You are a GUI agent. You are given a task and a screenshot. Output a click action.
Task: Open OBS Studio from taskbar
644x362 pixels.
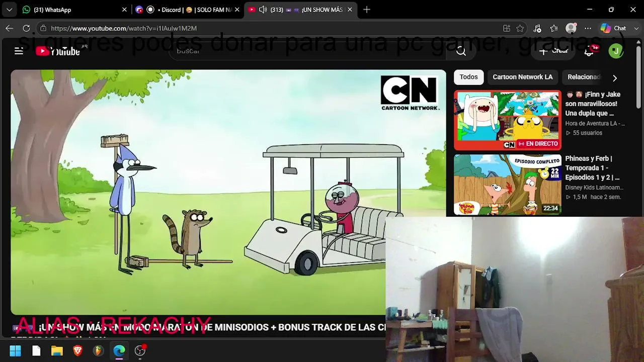coord(140,350)
